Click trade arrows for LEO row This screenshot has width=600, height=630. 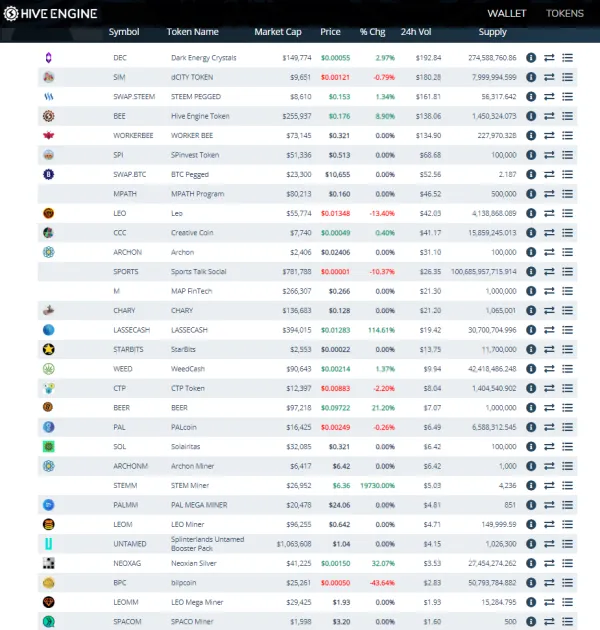click(x=549, y=213)
